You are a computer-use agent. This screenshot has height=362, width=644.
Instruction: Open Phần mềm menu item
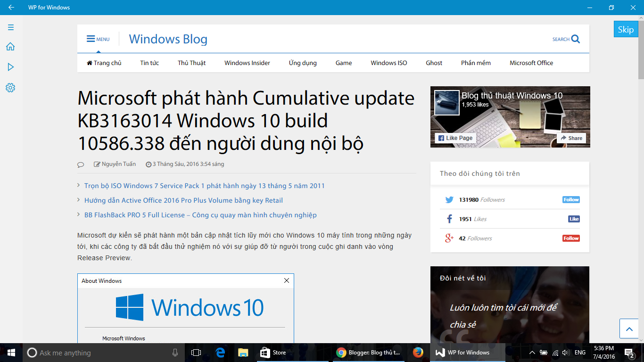476,63
